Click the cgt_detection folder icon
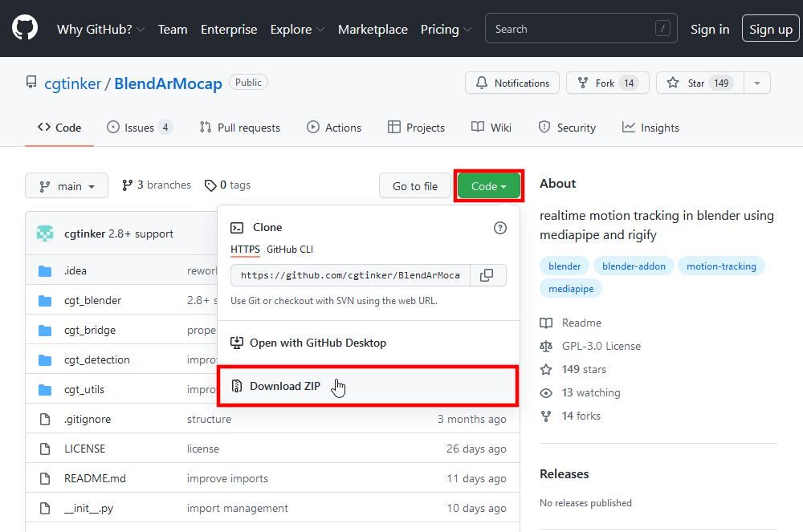Screen dimensions: 803x532 [45, 359]
